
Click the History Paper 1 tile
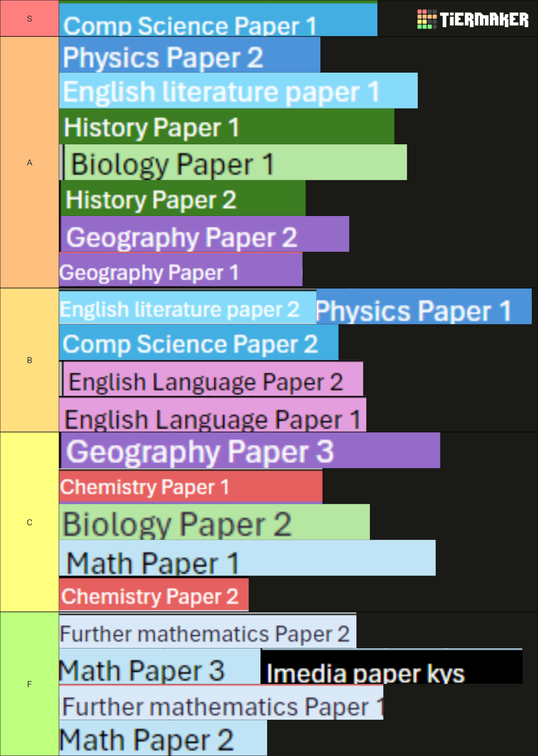tap(227, 126)
